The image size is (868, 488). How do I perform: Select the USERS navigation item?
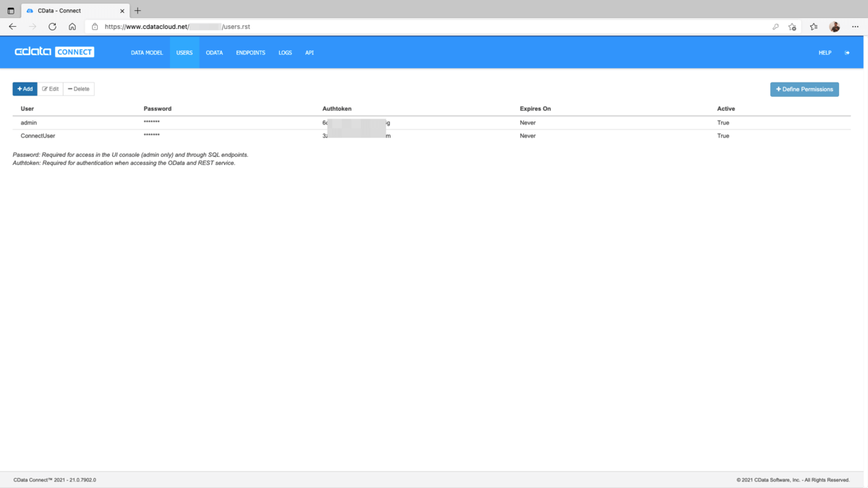(x=184, y=53)
